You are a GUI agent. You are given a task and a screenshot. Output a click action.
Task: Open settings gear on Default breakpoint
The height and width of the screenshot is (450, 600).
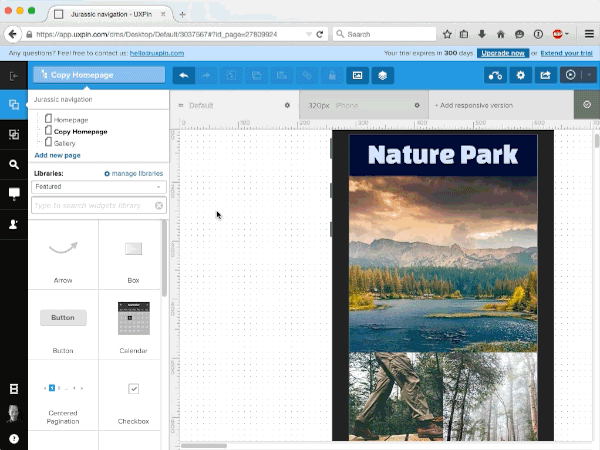pos(287,105)
